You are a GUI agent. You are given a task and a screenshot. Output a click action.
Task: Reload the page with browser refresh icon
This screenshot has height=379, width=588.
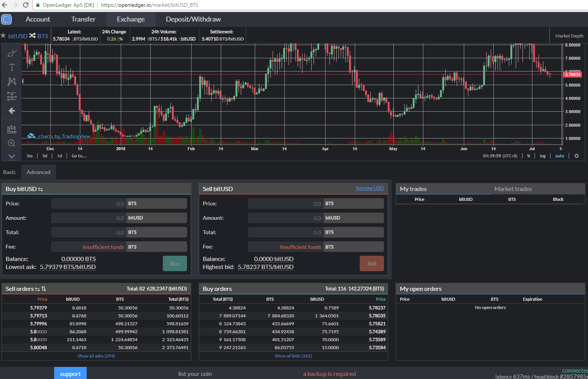click(26, 5)
